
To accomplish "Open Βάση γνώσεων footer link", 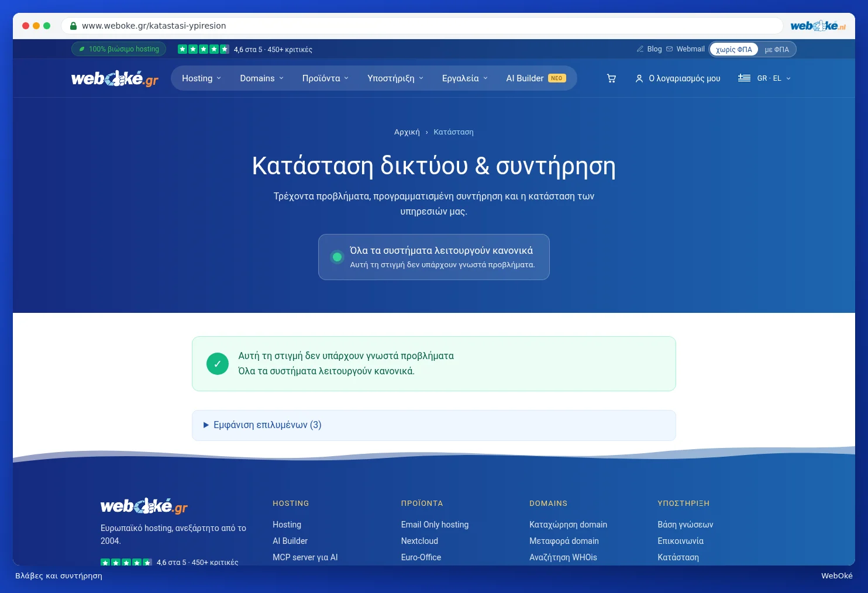I will pyautogui.click(x=685, y=525).
